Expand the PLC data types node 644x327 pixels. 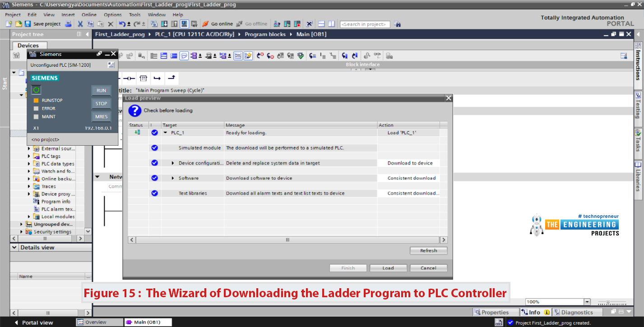pyautogui.click(x=29, y=164)
